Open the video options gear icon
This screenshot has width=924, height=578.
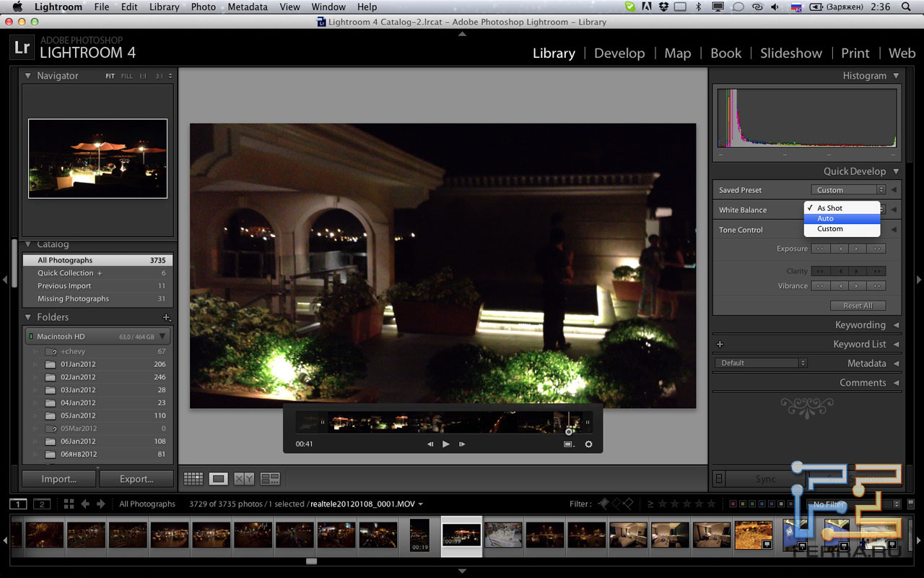click(x=588, y=444)
